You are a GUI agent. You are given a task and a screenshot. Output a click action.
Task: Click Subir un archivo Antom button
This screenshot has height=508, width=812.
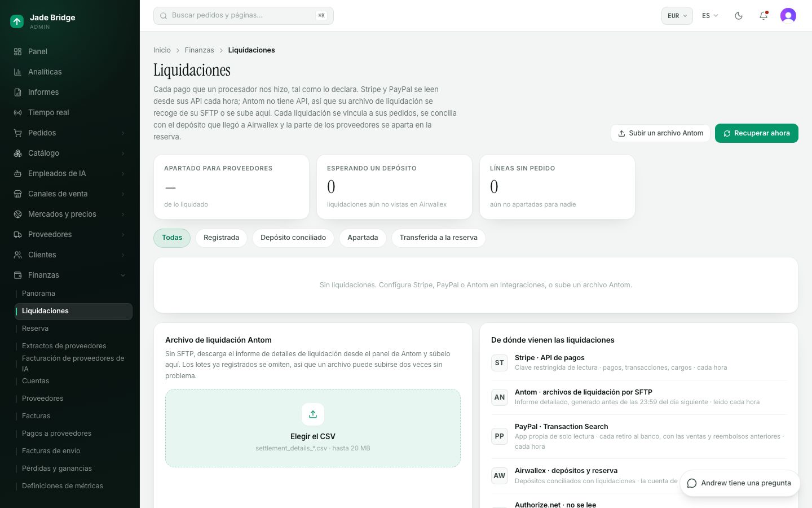pos(660,133)
